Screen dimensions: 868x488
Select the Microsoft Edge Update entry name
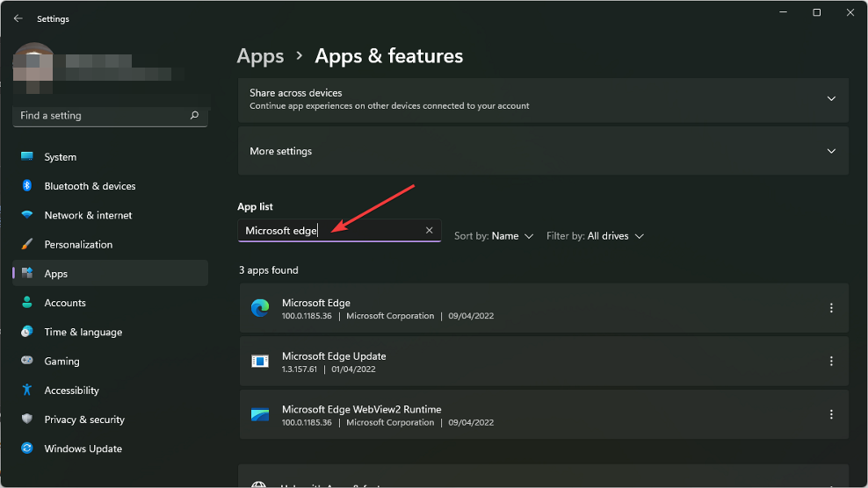coord(334,355)
